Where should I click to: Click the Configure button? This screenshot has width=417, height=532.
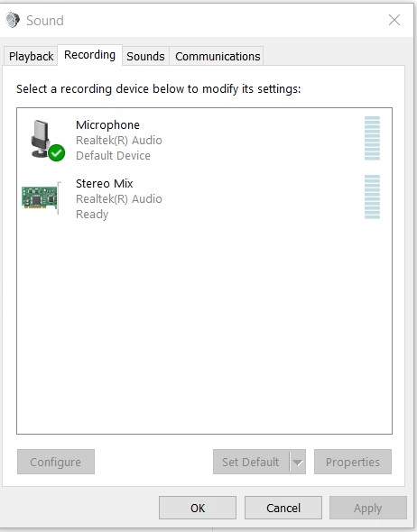coord(56,462)
